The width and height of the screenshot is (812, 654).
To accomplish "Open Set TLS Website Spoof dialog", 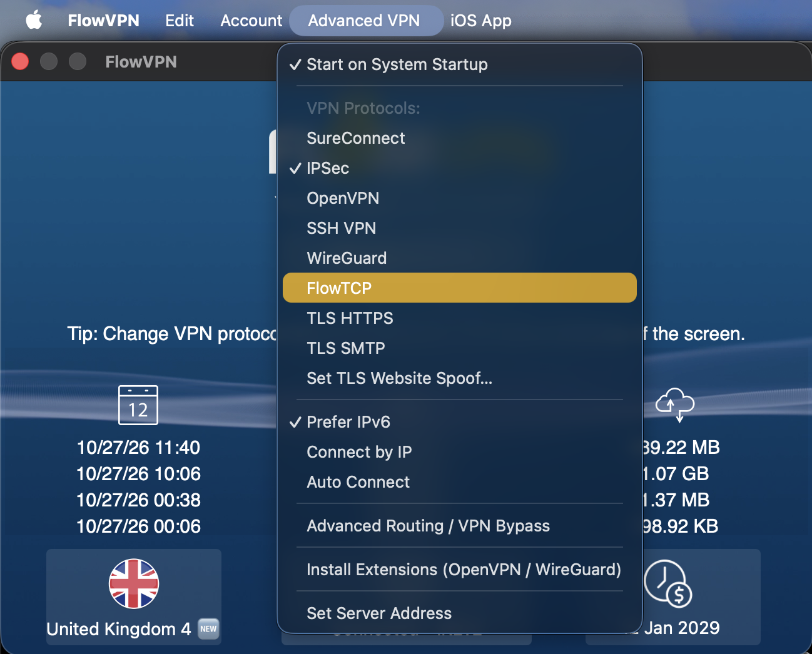I will point(460,378).
